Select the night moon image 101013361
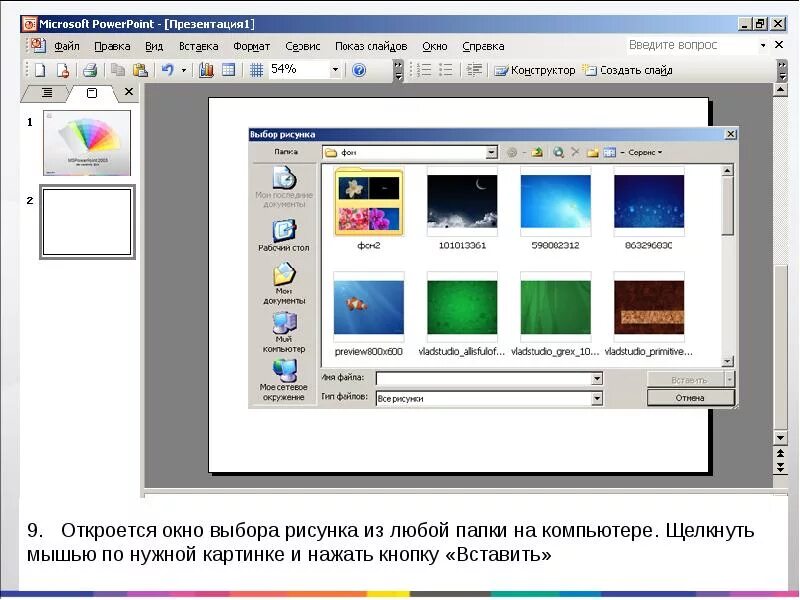Image resolution: width=800 pixels, height=600 pixels. [462, 202]
